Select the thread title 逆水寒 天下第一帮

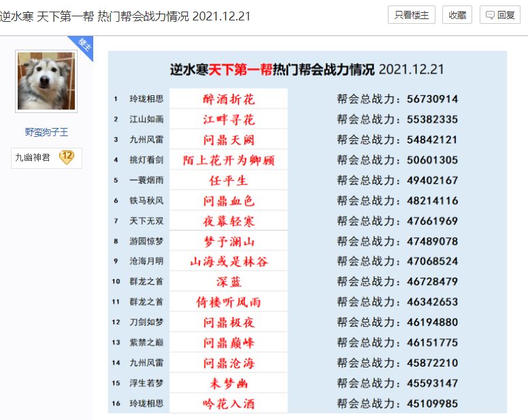click(125, 16)
